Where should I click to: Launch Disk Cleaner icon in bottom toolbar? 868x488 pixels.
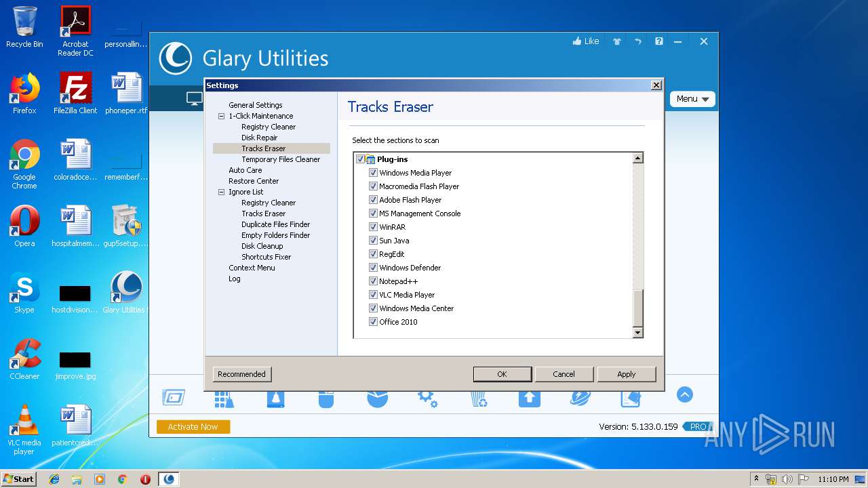pyautogui.click(x=275, y=398)
